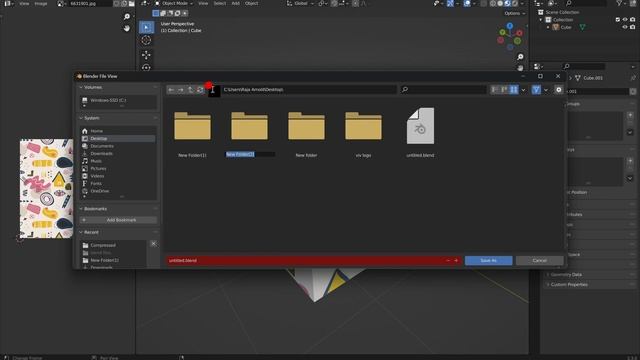Increment the file name number
Image resolution: width=640 pixels, height=360 pixels.
pyautogui.click(x=456, y=260)
